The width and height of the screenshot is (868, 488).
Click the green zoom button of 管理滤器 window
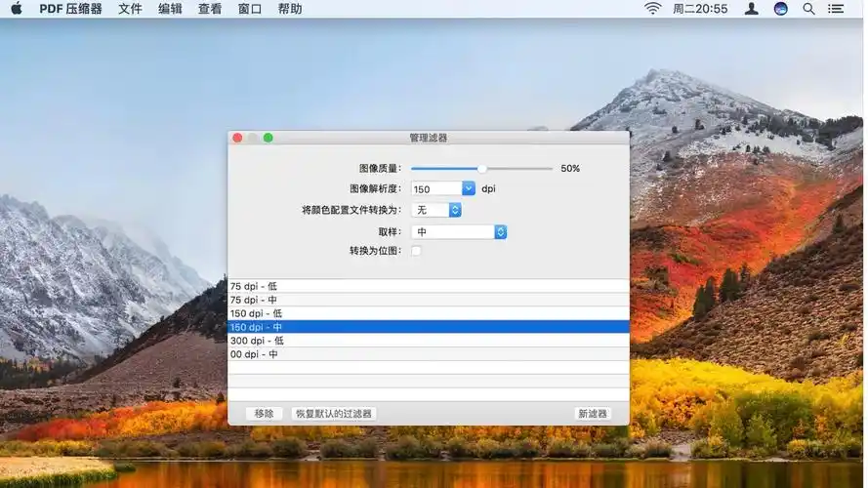268,138
